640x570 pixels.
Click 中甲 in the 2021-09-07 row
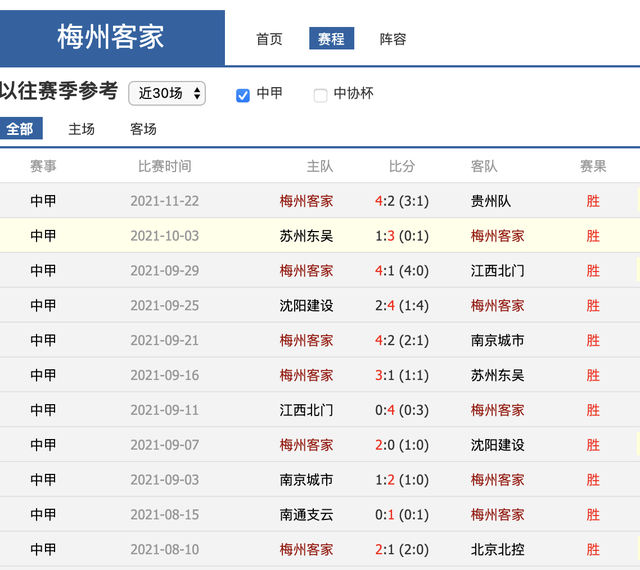pyautogui.click(x=43, y=445)
